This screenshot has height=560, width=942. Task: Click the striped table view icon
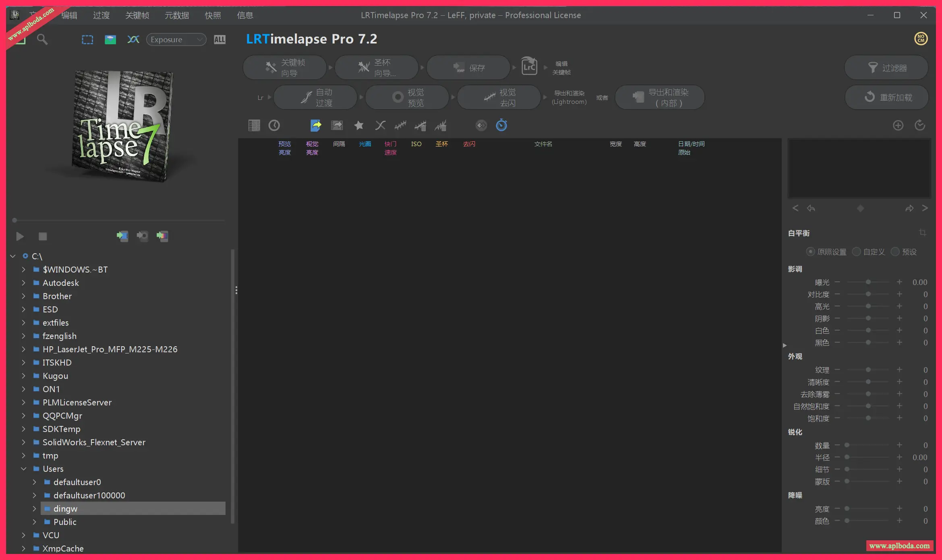coord(254,125)
